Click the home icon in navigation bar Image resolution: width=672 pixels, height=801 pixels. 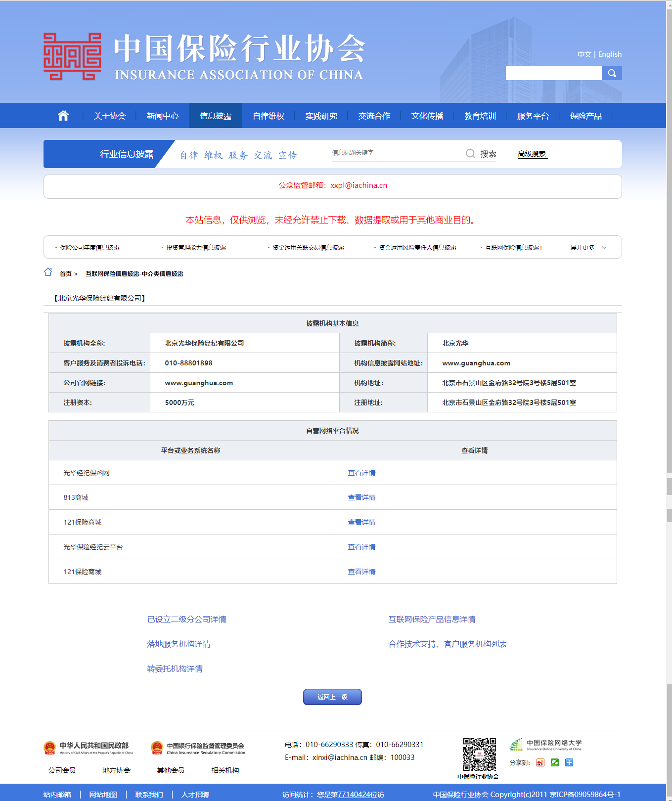click(x=63, y=116)
